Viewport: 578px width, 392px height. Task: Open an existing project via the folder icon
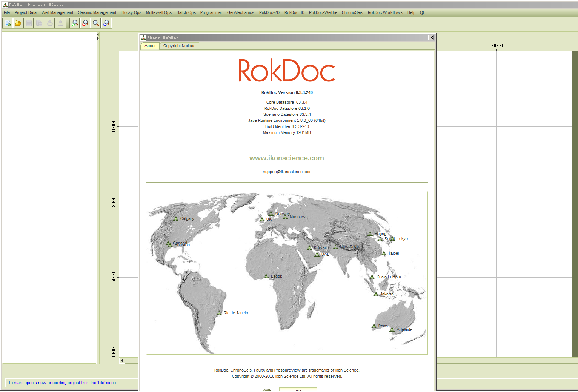(x=18, y=23)
